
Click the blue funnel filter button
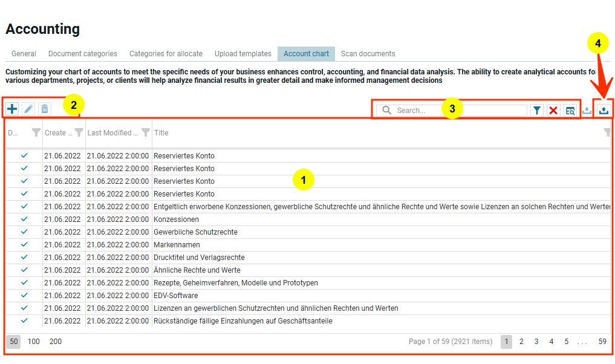coord(536,111)
